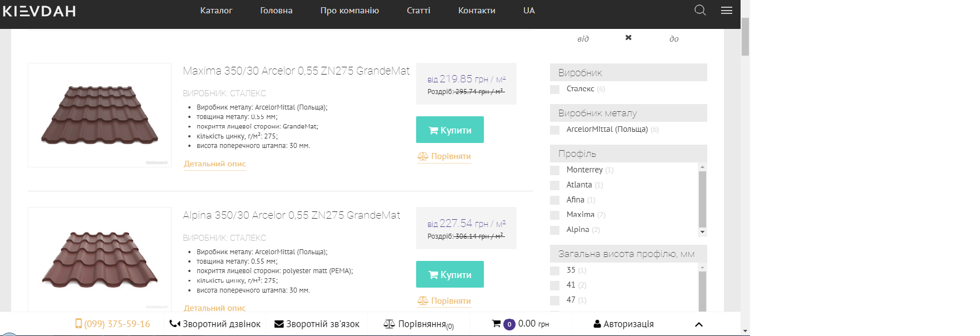The width and height of the screenshot is (980, 336).
Task: Click Купити for Maxima 350/30
Action: [450, 130]
